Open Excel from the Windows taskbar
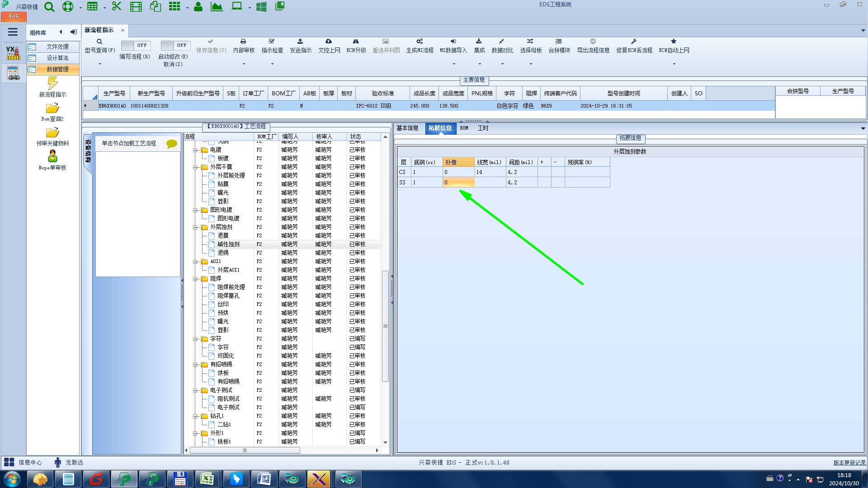The image size is (868, 488). [x=207, y=479]
